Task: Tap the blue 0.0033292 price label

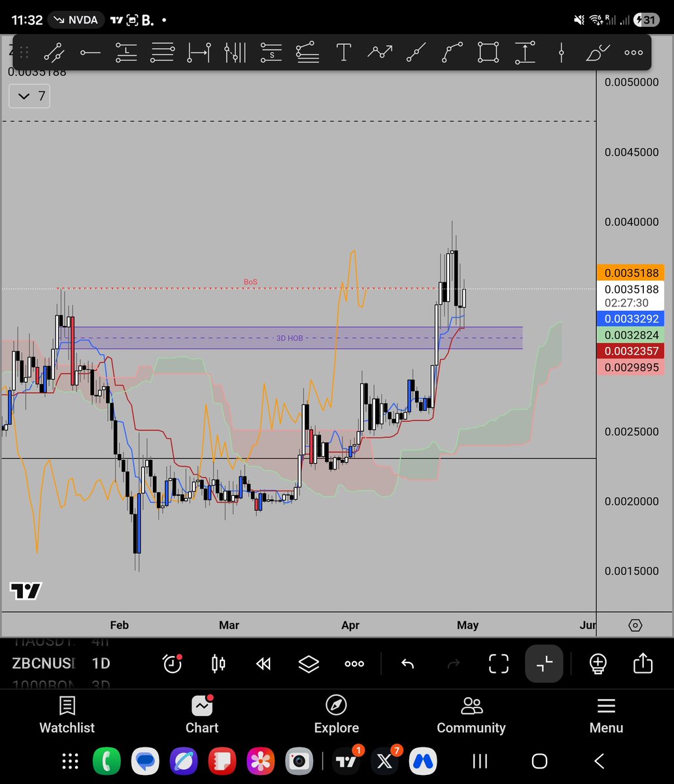Action: (x=631, y=319)
